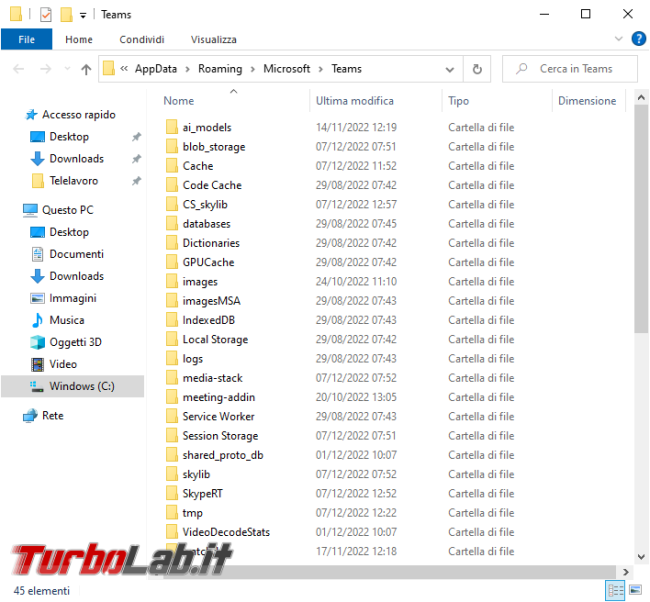The height and width of the screenshot is (602, 650).
Task: Open Oggetti 3D under Questo PC
Action: click(x=75, y=342)
